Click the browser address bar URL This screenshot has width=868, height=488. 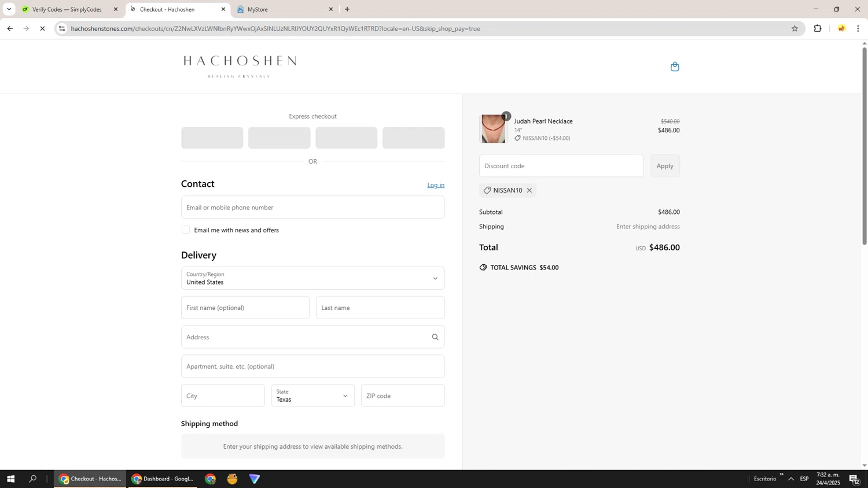[275, 28]
